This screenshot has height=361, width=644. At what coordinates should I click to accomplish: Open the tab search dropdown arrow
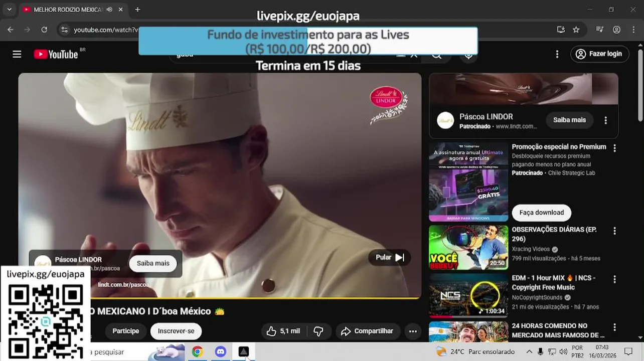(9, 10)
